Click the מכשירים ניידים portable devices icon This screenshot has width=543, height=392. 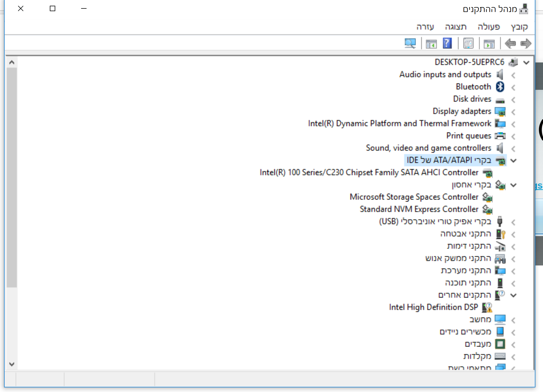pyautogui.click(x=500, y=332)
